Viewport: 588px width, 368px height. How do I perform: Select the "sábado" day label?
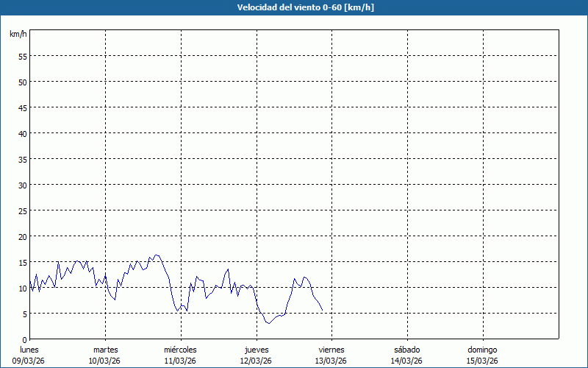406,350
